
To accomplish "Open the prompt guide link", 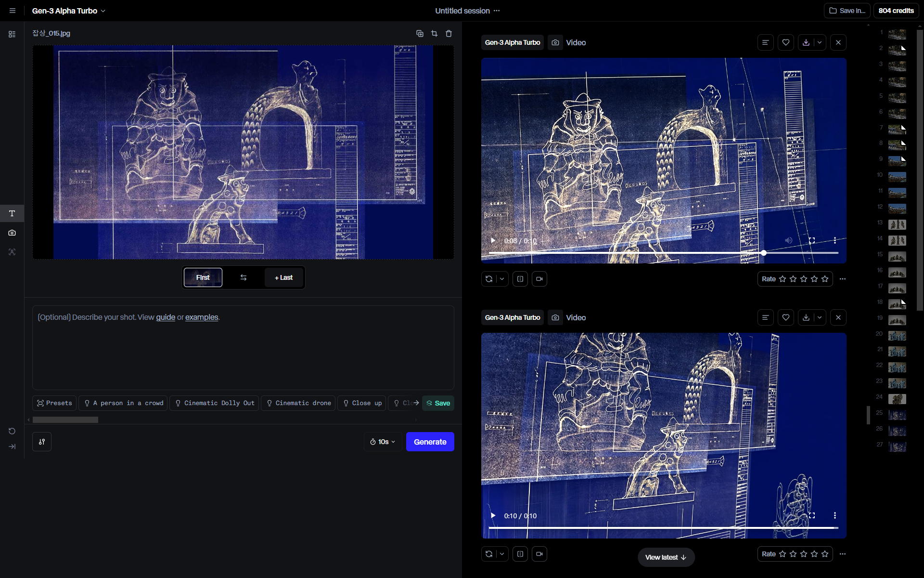I will point(165,317).
